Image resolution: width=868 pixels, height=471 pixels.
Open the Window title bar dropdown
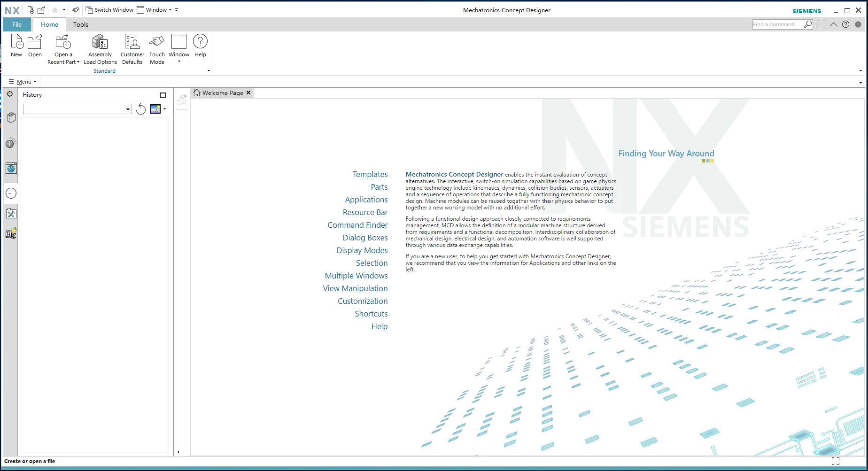[x=154, y=10]
